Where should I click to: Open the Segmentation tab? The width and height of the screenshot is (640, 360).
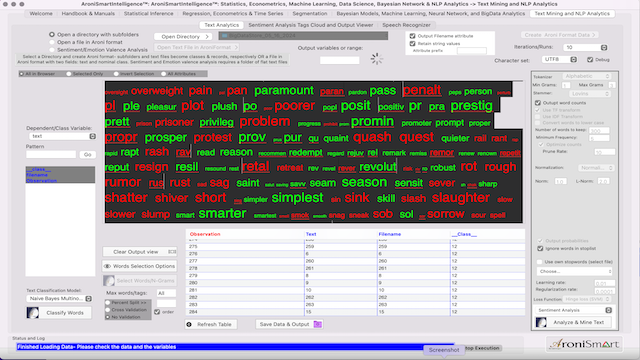point(310,13)
